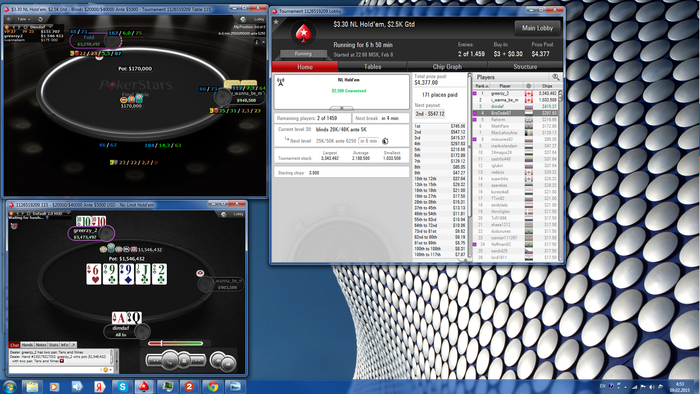Viewport: 700px width, 394px height.
Task: Stop the hand replay
Action: (184, 360)
